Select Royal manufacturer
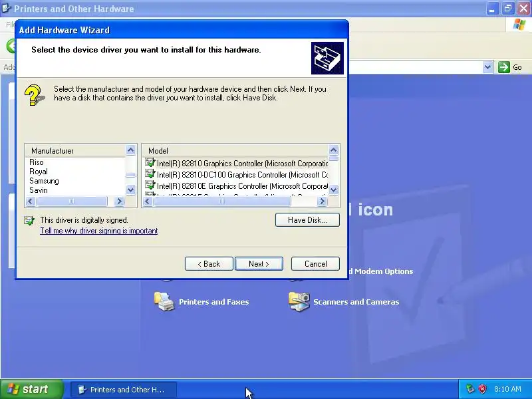The width and height of the screenshot is (532, 399). click(x=39, y=172)
